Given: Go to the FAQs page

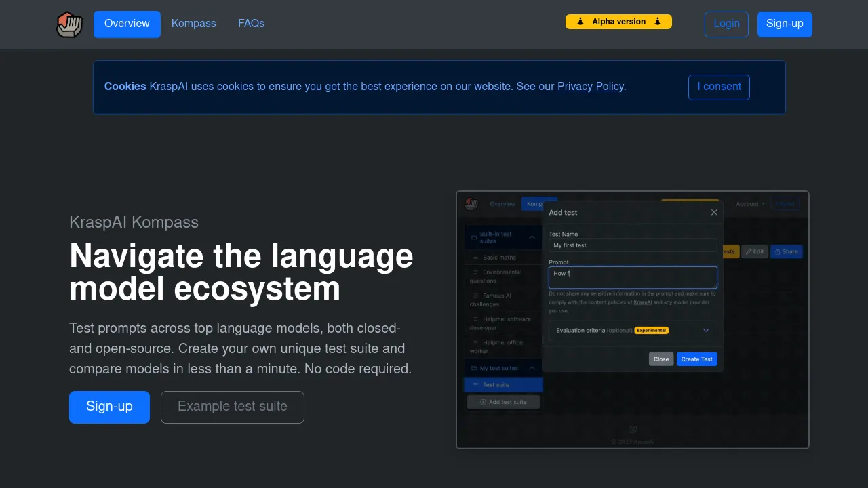Looking at the screenshot, I should coord(251,24).
